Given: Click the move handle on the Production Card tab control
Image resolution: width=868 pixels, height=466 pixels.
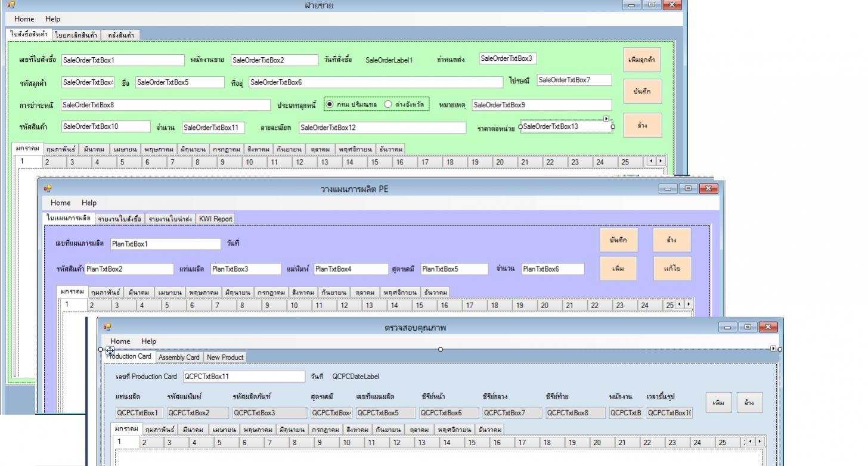Looking at the screenshot, I should [x=110, y=351].
